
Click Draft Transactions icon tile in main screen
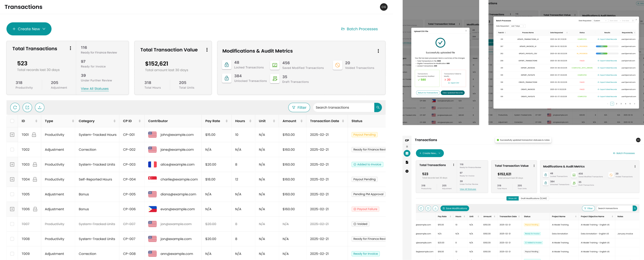275,79
